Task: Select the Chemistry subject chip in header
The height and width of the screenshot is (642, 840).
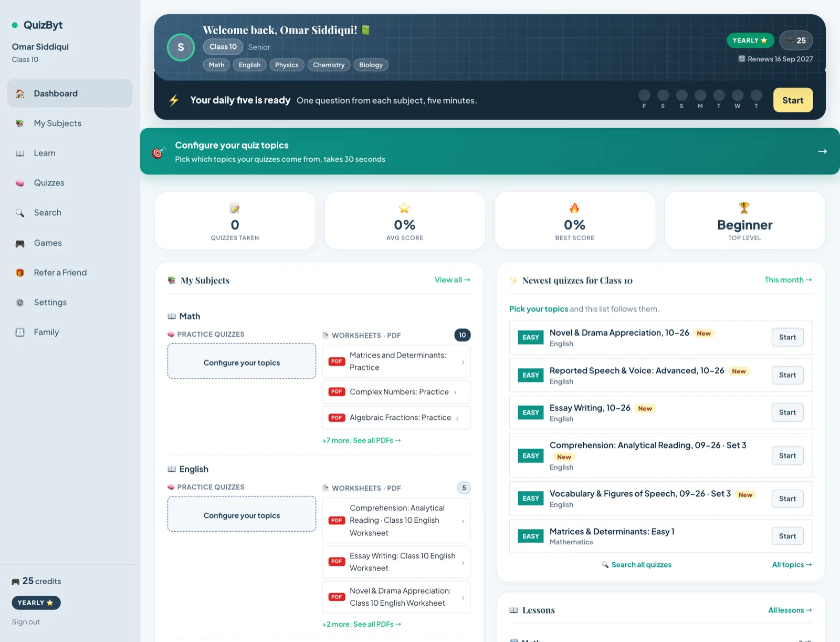Action: tap(329, 65)
